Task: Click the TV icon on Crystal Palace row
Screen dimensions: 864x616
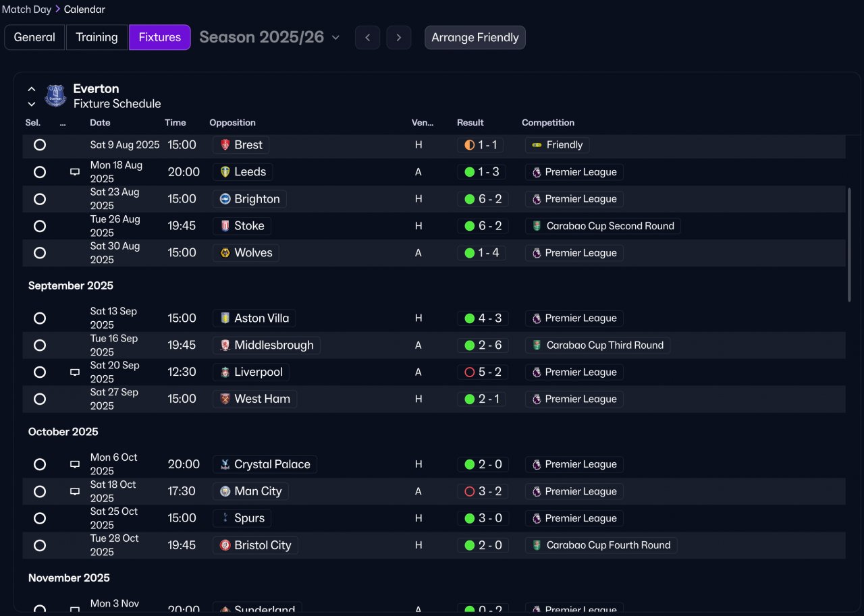Action: tap(75, 465)
